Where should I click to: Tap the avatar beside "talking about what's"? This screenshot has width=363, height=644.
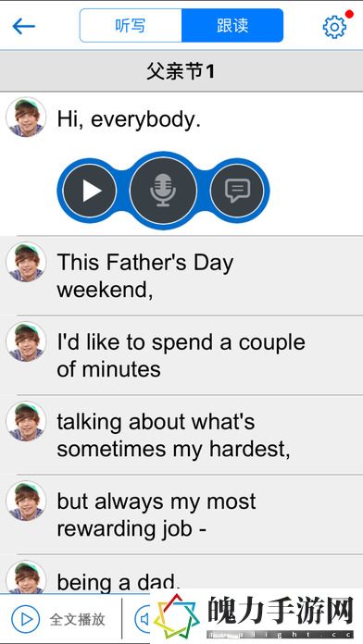click(x=26, y=421)
